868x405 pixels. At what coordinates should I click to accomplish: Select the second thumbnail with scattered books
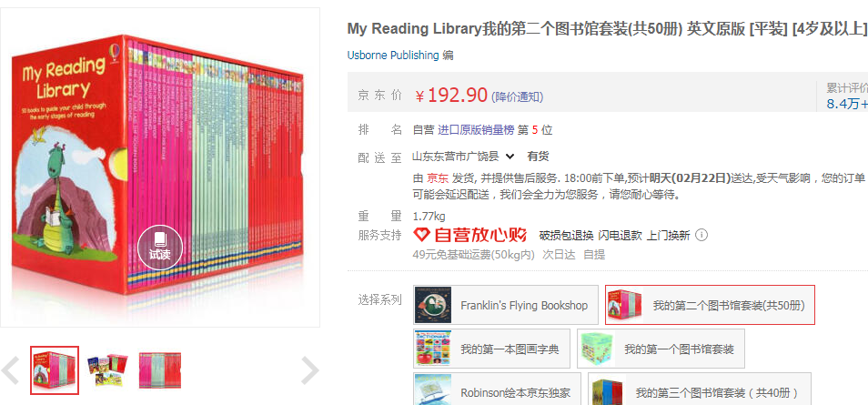coord(107,370)
